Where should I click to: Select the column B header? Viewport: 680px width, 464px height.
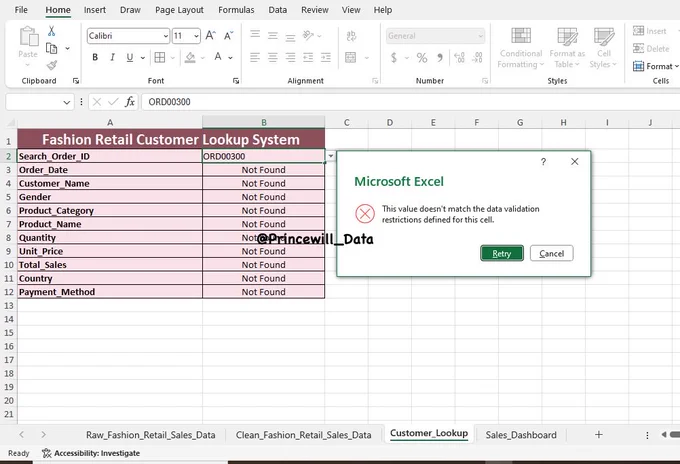(264, 123)
